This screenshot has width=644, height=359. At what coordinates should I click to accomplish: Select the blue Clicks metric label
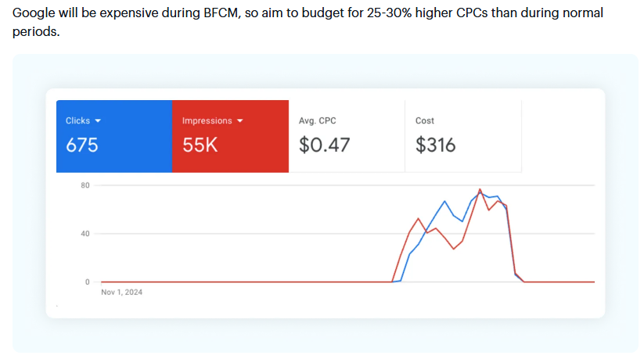(x=77, y=121)
